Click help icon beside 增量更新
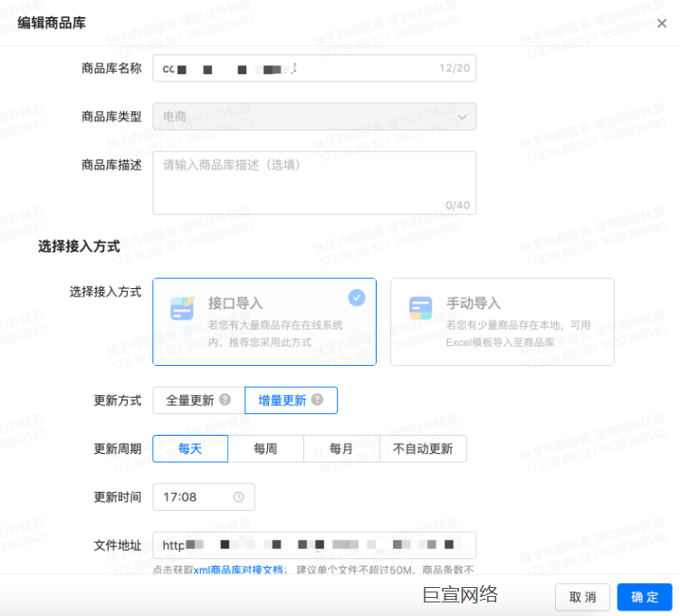Viewport: 680px width, 616px height. pyautogui.click(x=317, y=399)
